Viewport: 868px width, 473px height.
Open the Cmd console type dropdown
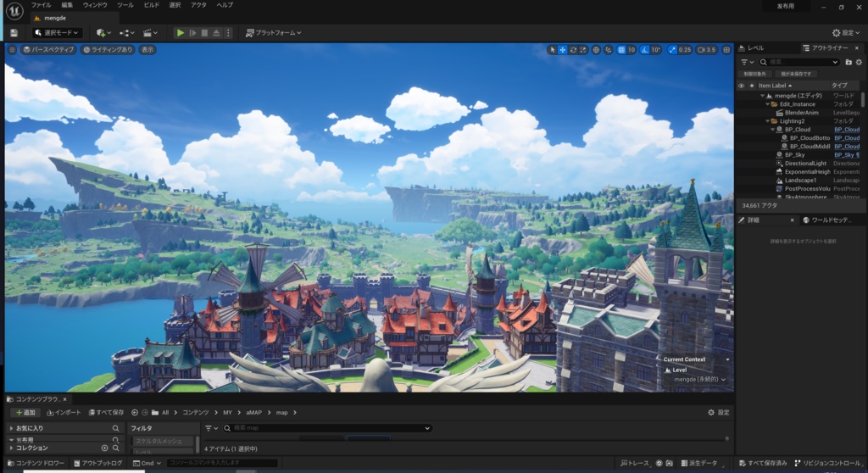pos(147,463)
